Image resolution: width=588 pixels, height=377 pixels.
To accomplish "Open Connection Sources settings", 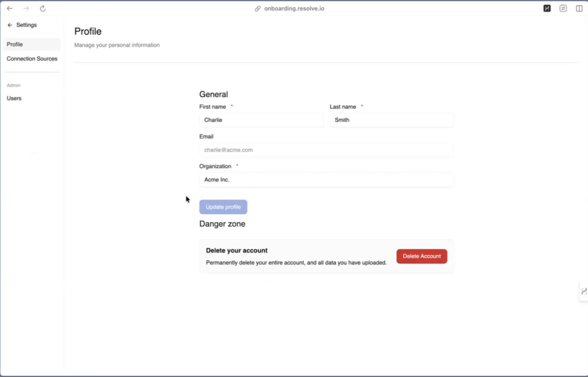I will [32, 58].
